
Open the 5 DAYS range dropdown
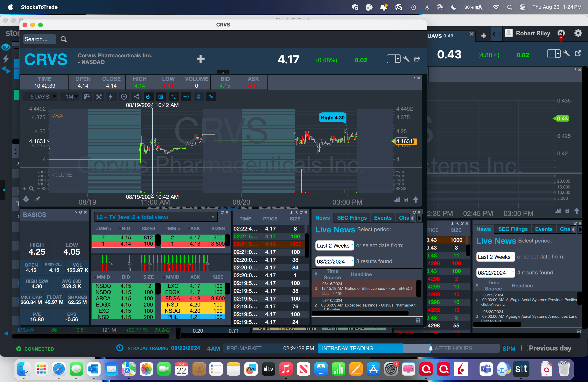pos(40,97)
